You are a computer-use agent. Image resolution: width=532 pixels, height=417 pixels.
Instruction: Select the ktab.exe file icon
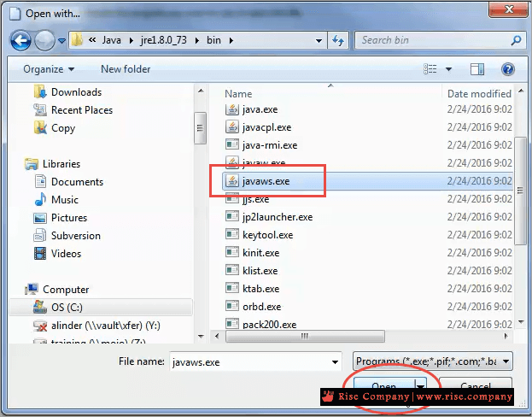coord(232,288)
